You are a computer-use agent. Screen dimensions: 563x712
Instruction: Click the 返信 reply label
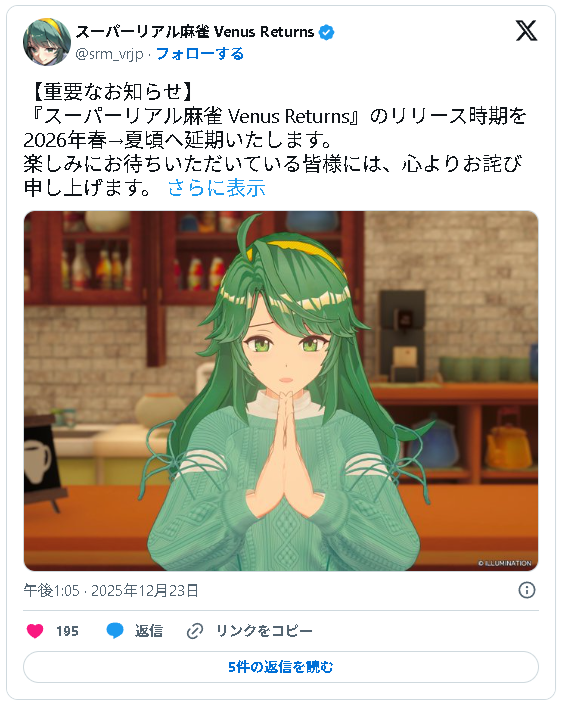[x=148, y=631]
